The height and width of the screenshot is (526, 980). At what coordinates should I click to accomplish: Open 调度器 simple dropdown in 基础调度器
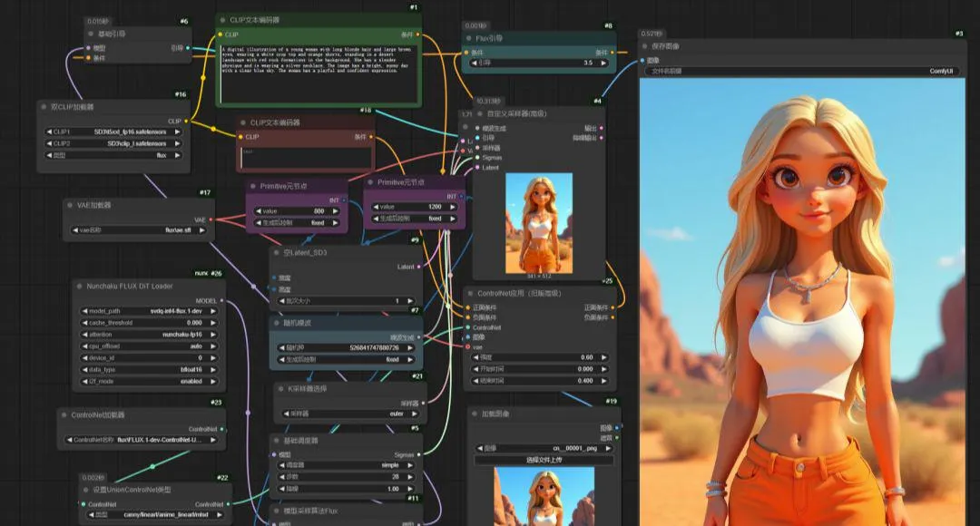(346, 465)
